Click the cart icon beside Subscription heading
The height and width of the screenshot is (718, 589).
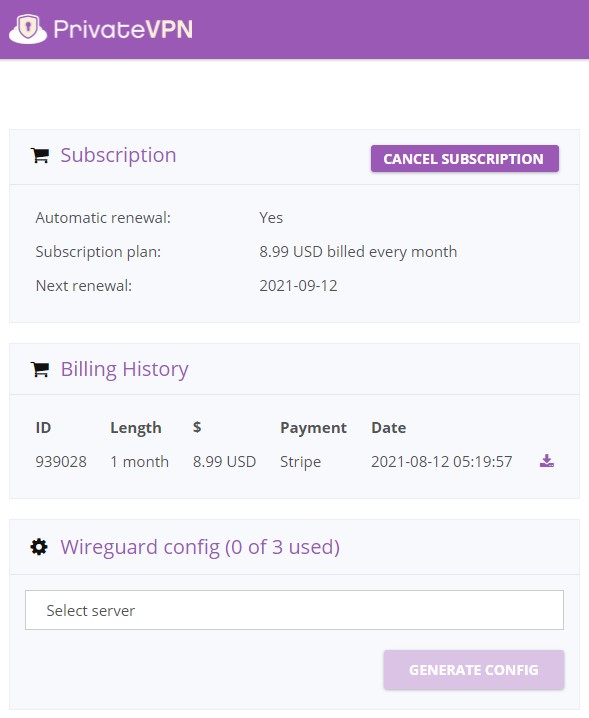(x=40, y=156)
